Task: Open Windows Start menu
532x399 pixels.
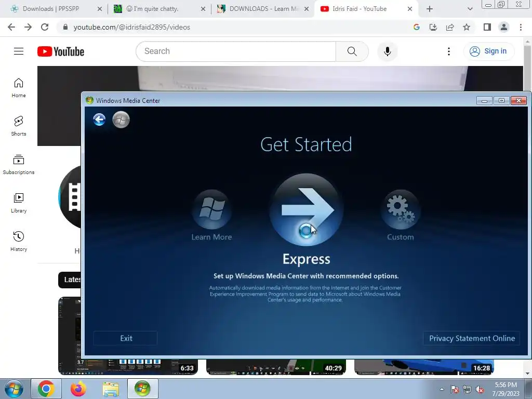Action: coord(14,389)
